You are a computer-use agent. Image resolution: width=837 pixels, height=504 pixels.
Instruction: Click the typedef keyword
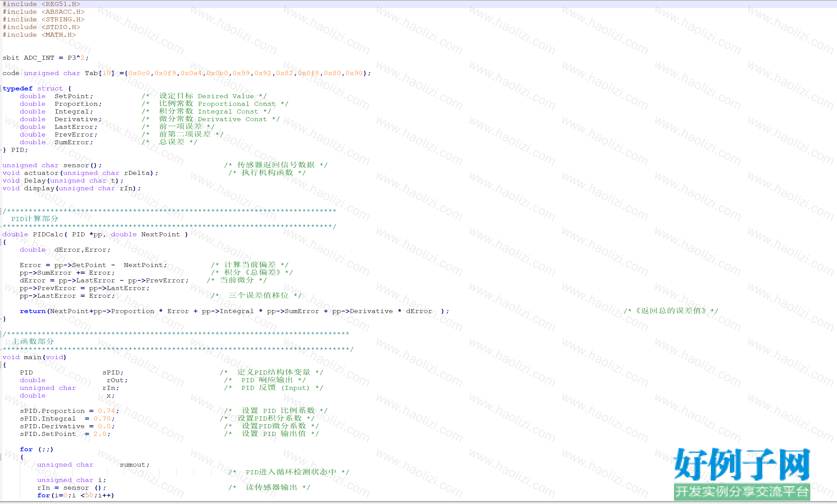coord(18,88)
